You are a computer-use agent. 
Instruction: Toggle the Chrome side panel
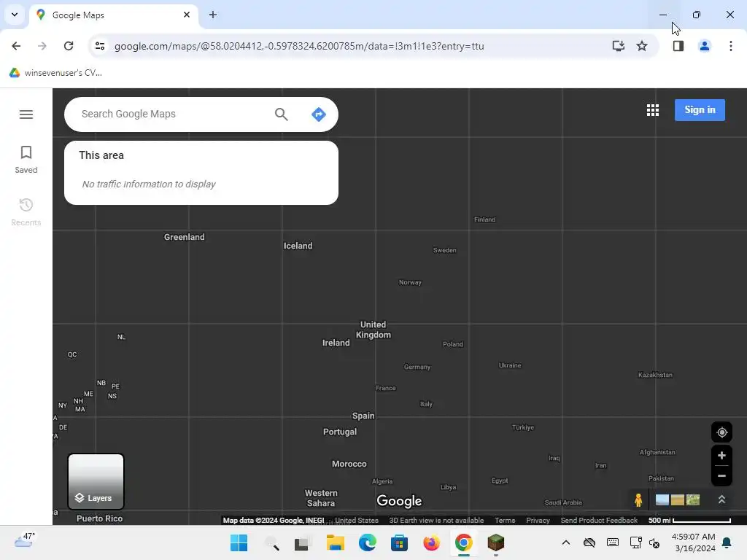(x=678, y=46)
